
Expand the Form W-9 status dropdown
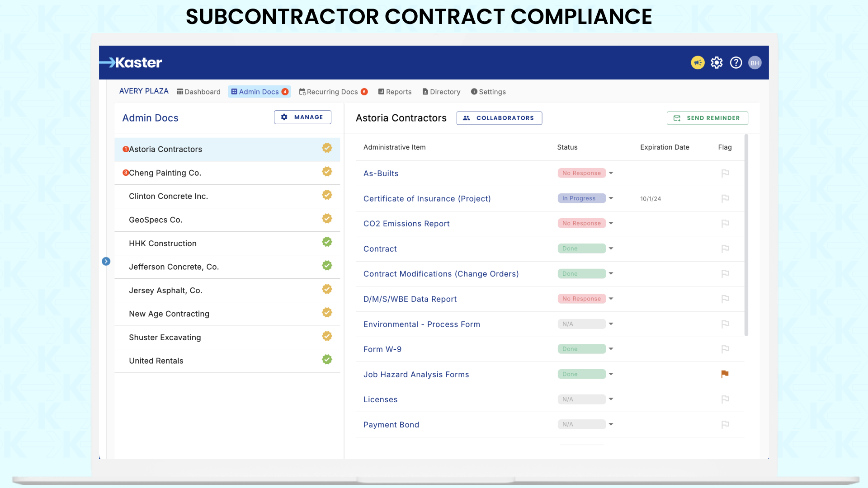click(x=611, y=349)
